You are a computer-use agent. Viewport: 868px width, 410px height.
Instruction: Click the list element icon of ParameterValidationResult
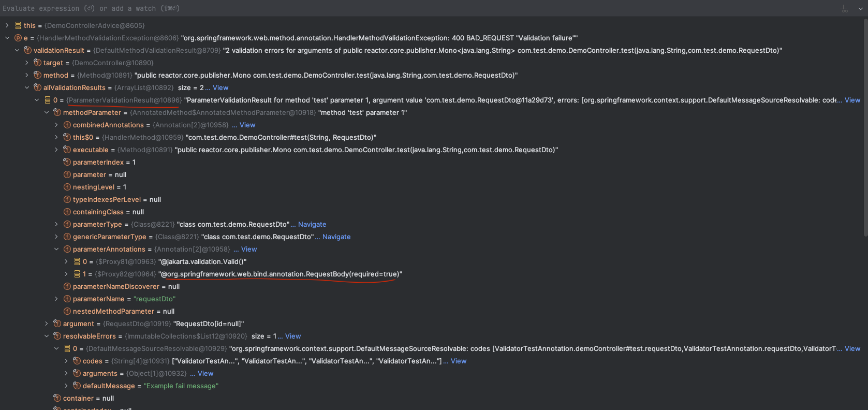pos(48,100)
